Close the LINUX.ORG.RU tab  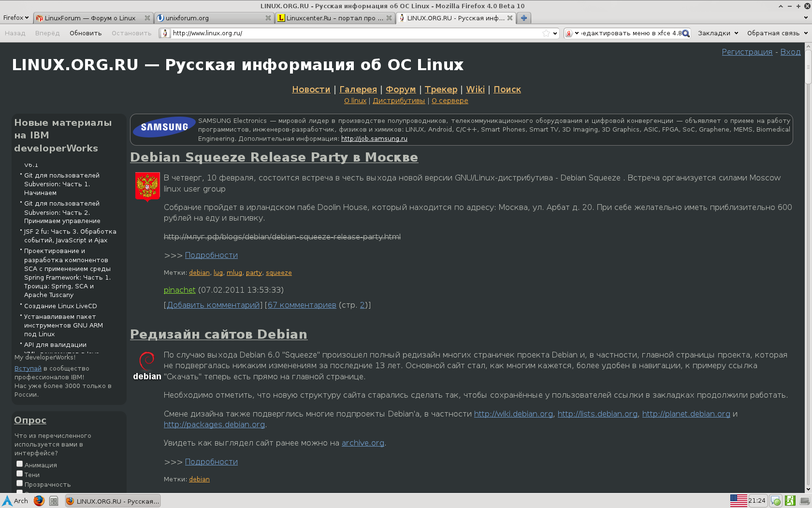pyautogui.click(x=510, y=18)
